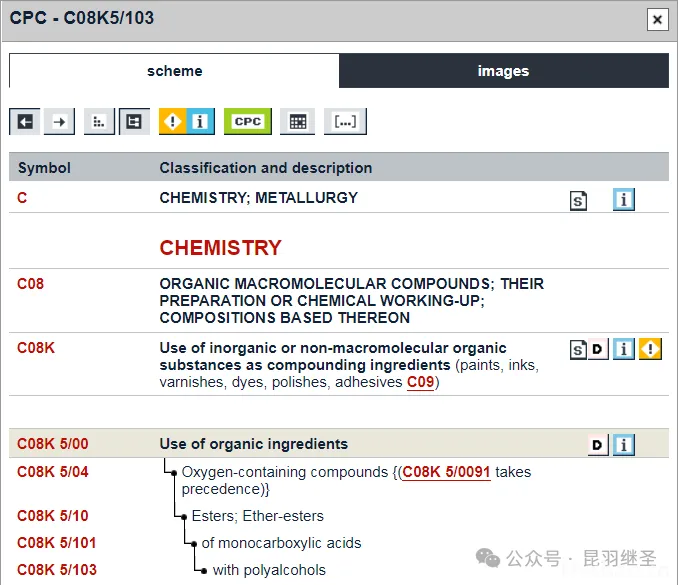
Task: Toggle the [...] brackets button
Action: point(345,122)
